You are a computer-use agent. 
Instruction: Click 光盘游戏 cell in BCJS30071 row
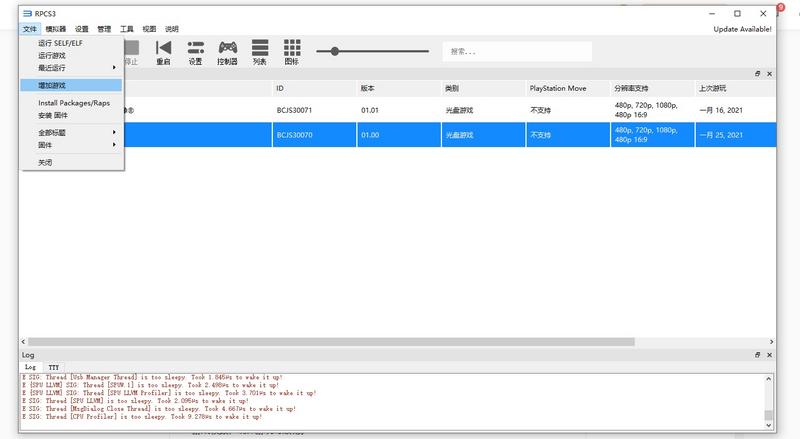[x=459, y=110]
